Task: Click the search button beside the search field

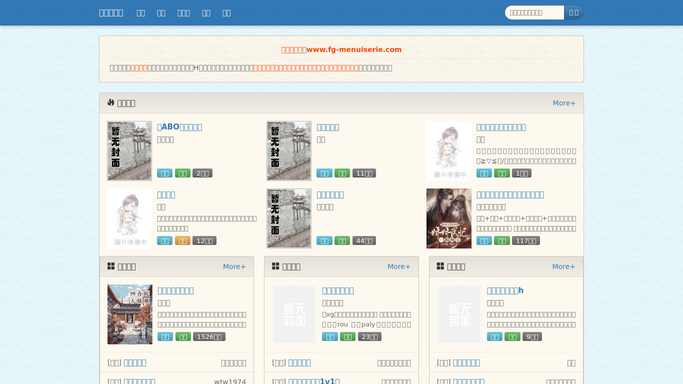Action: pyautogui.click(x=574, y=13)
